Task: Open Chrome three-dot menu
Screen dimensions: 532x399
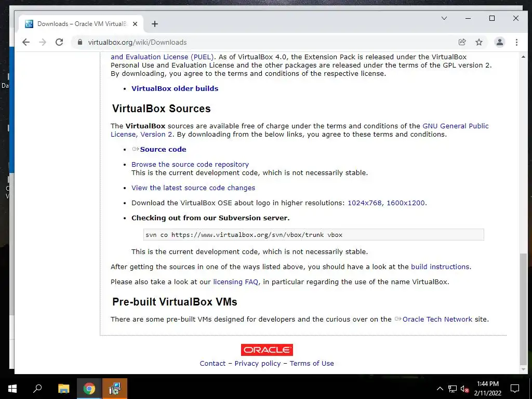Action: click(x=516, y=42)
